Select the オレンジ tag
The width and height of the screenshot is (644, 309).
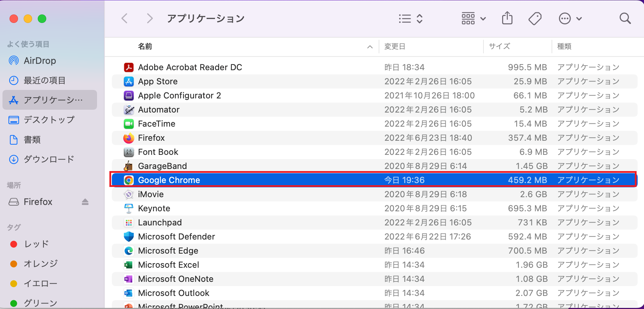[x=50, y=264]
